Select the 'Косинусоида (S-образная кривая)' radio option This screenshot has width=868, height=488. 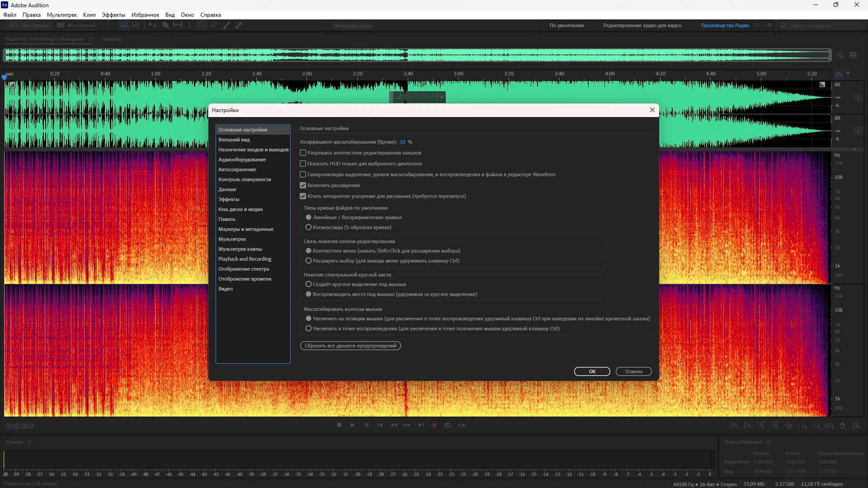[308, 227]
